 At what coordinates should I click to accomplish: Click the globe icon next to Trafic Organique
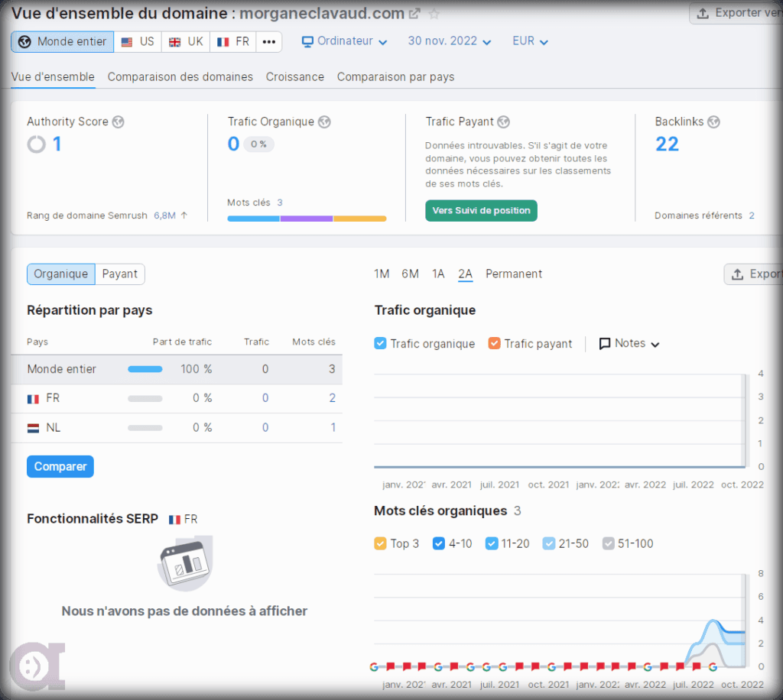click(x=324, y=122)
